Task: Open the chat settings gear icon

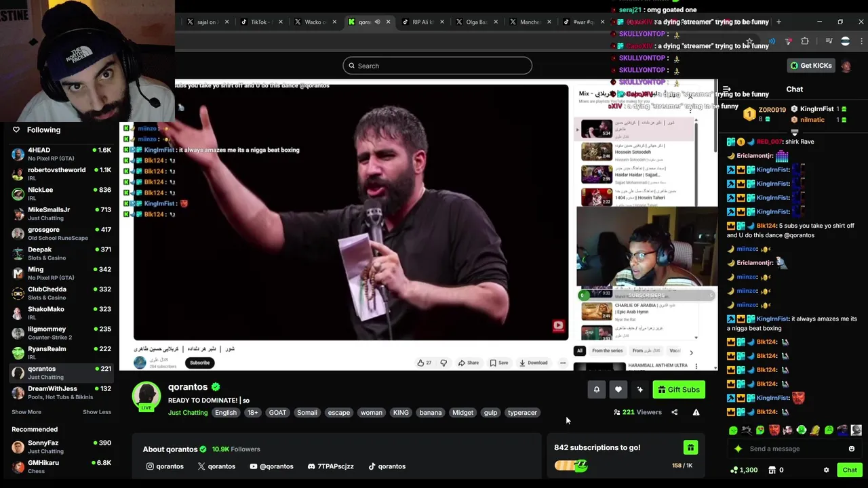Action: (x=826, y=470)
